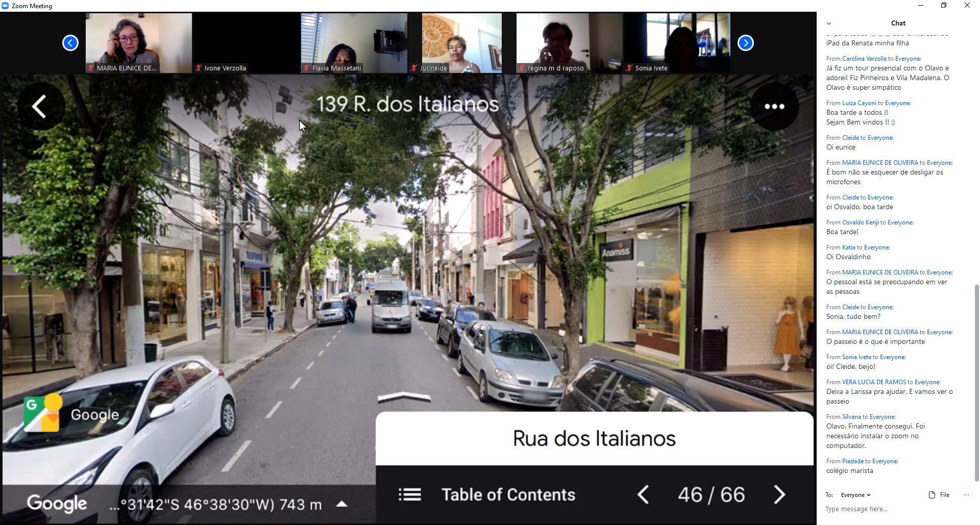Open the Everyone recipient dropdown

click(x=855, y=495)
